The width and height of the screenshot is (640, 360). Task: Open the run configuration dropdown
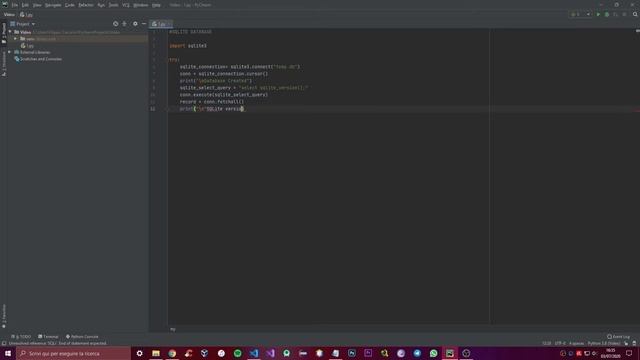click(x=581, y=14)
